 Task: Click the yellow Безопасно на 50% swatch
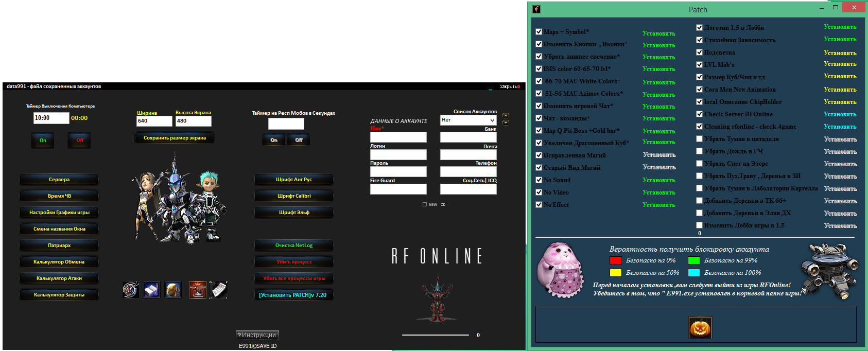(x=616, y=273)
